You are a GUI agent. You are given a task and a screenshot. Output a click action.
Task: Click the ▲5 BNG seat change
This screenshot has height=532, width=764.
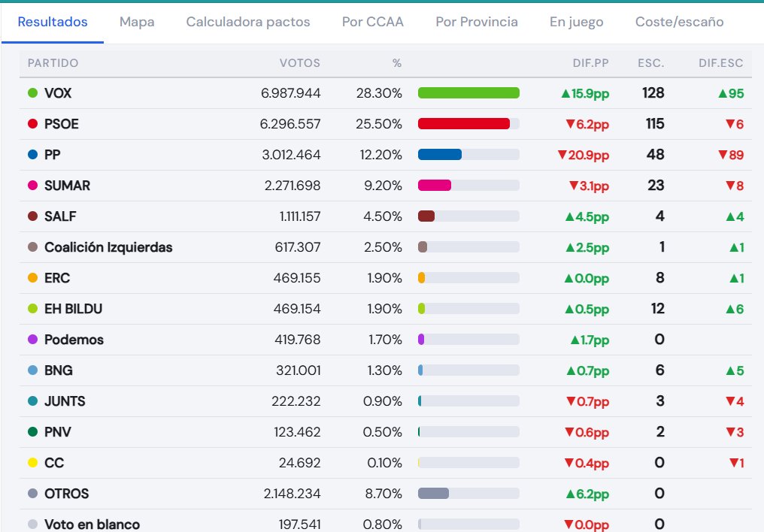[735, 371]
